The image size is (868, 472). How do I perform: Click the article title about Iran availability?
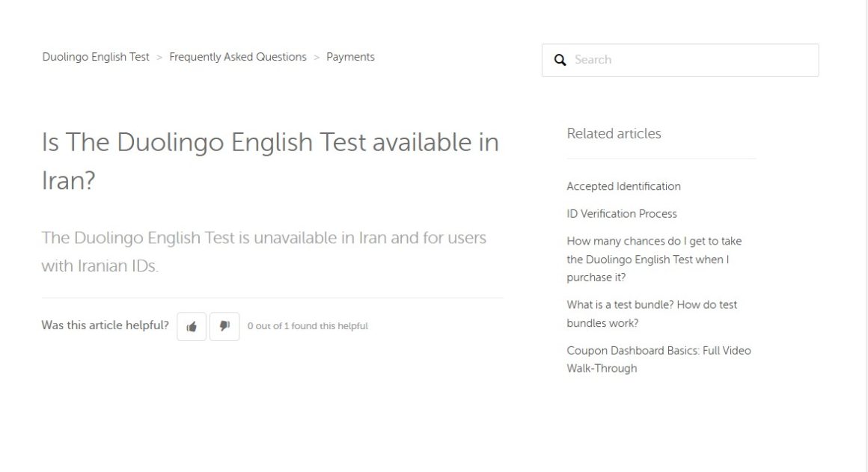pos(270,161)
